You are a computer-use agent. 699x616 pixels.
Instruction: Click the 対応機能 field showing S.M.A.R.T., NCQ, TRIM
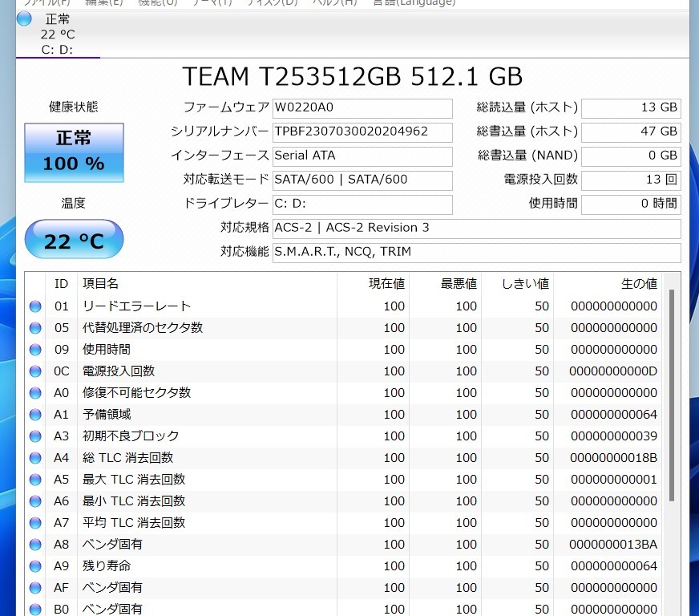pyautogui.click(x=476, y=252)
